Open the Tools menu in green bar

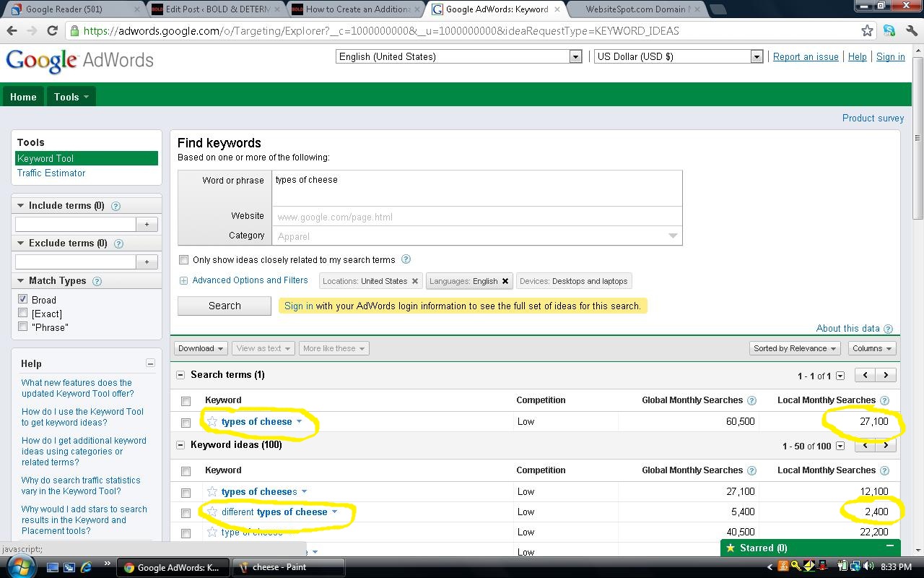pos(71,97)
